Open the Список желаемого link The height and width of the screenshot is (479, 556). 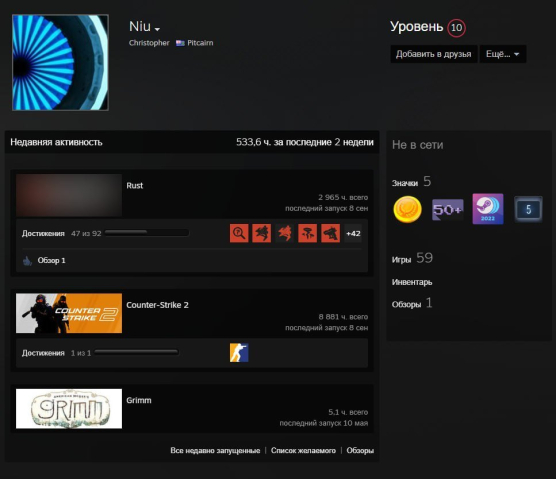[303, 450]
